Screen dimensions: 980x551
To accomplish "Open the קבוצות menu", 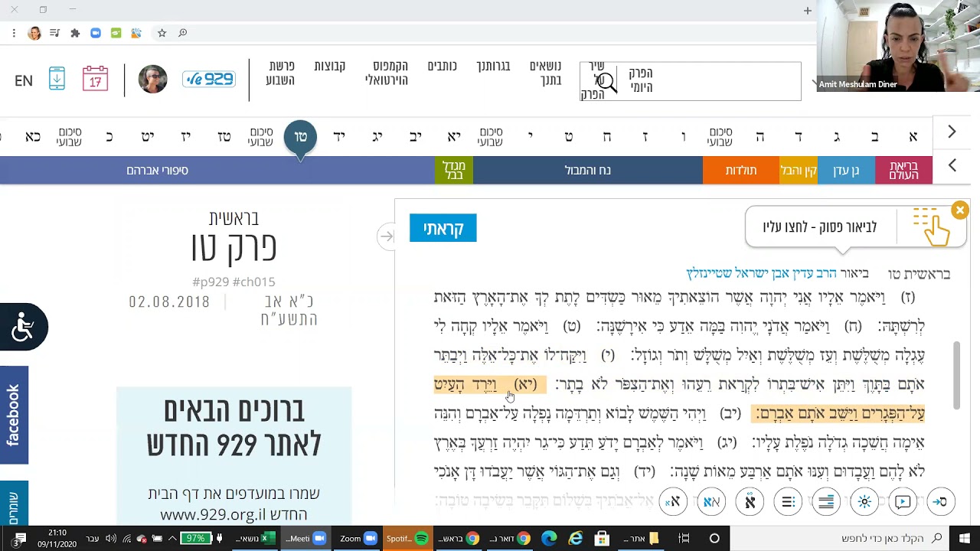I will click(329, 67).
